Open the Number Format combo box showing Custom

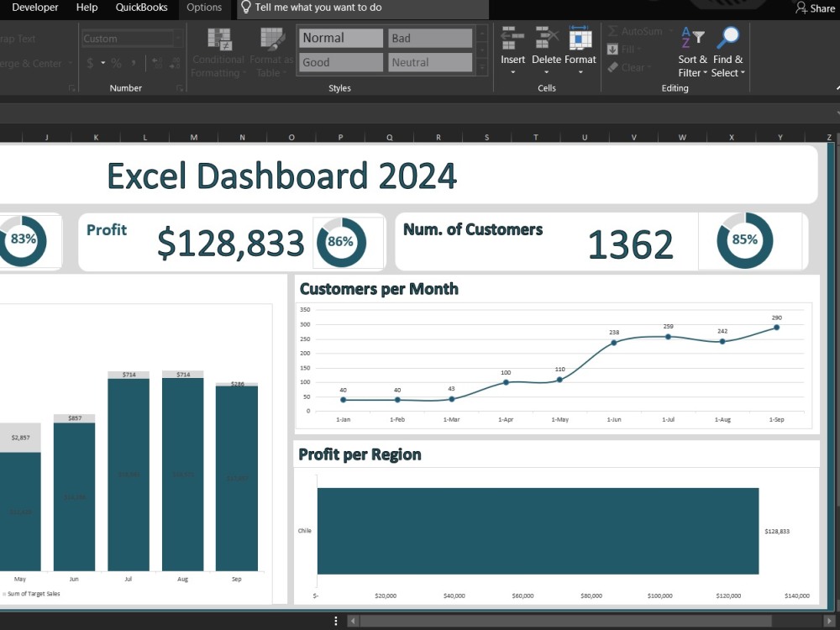129,38
